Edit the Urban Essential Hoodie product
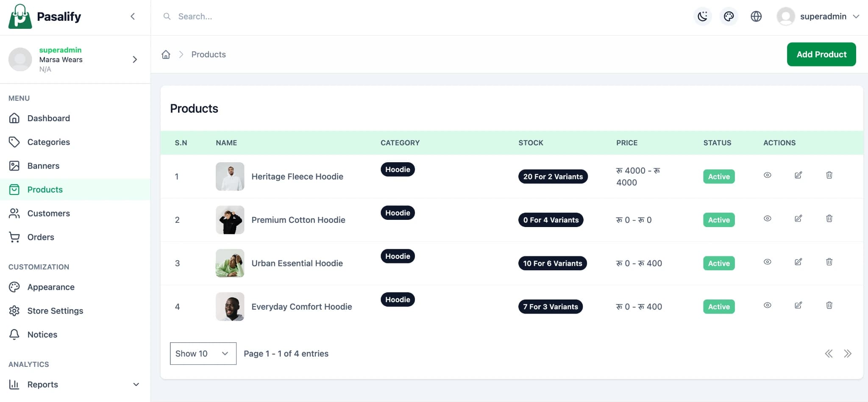This screenshot has height=402, width=868. click(x=798, y=262)
